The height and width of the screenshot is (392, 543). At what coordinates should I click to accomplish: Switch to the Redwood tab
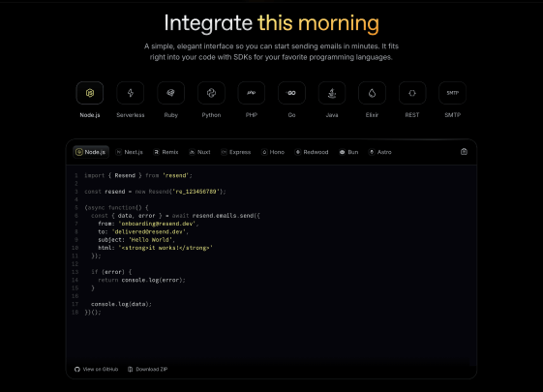click(x=312, y=152)
